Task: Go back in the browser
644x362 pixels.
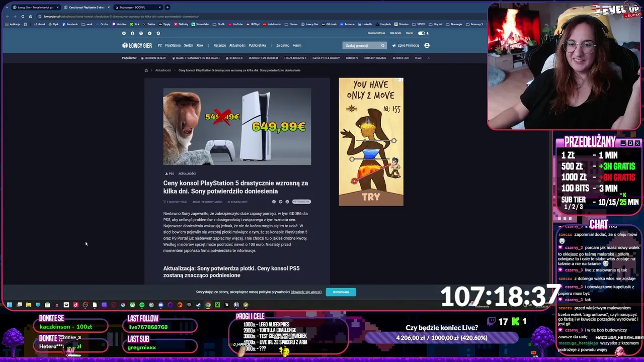Action: tap(8, 17)
